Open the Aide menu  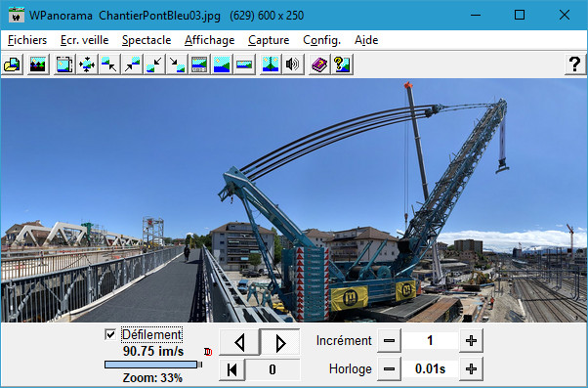coord(366,40)
